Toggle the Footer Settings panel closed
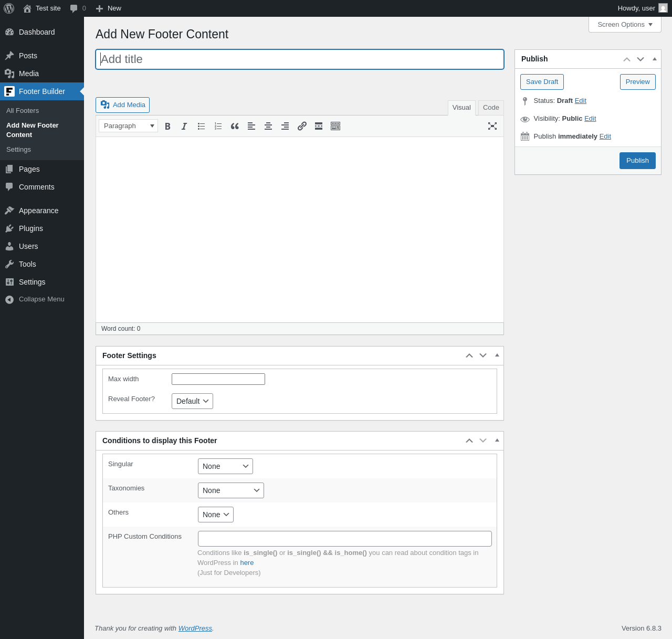The width and height of the screenshot is (672, 639). [497, 355]
